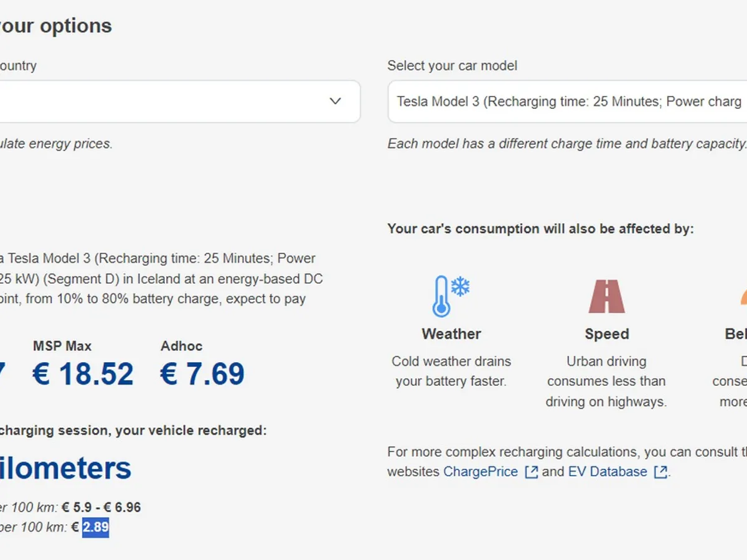Click the Weather heading text
This screenshot has width=747, height=560.
coord(451,334)
